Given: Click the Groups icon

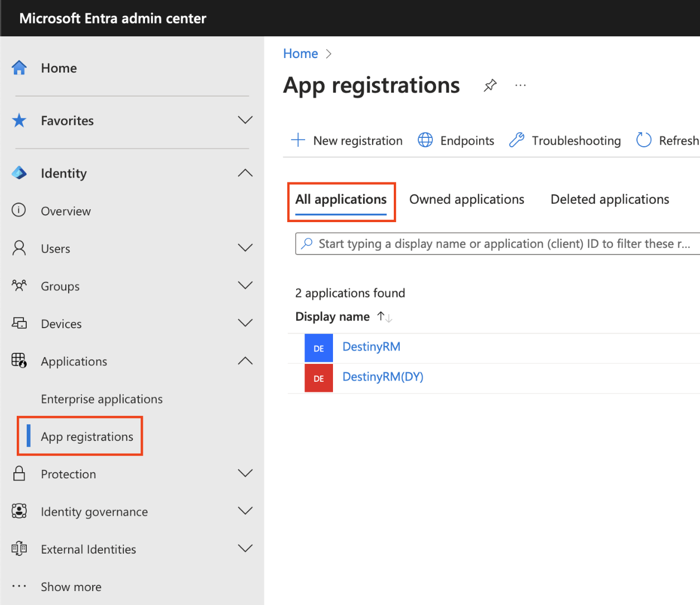Looking at the screenshot, I should pyautogui.click(x=18, y=285).
